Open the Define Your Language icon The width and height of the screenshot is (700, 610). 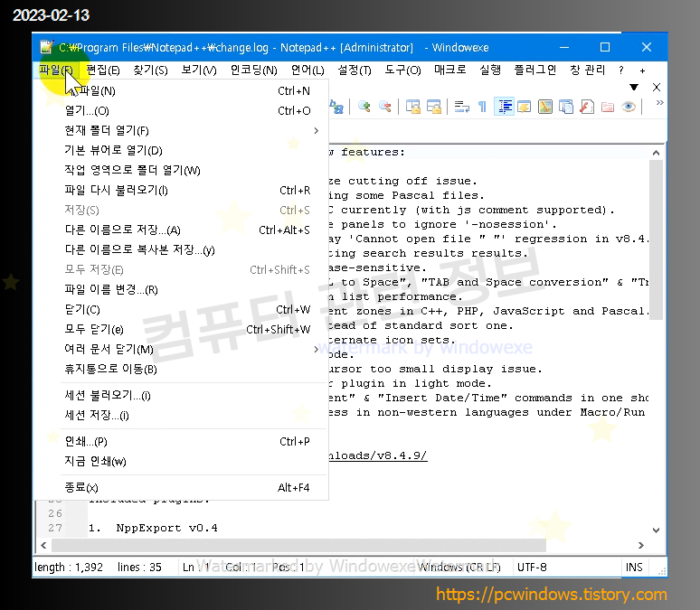525,108
